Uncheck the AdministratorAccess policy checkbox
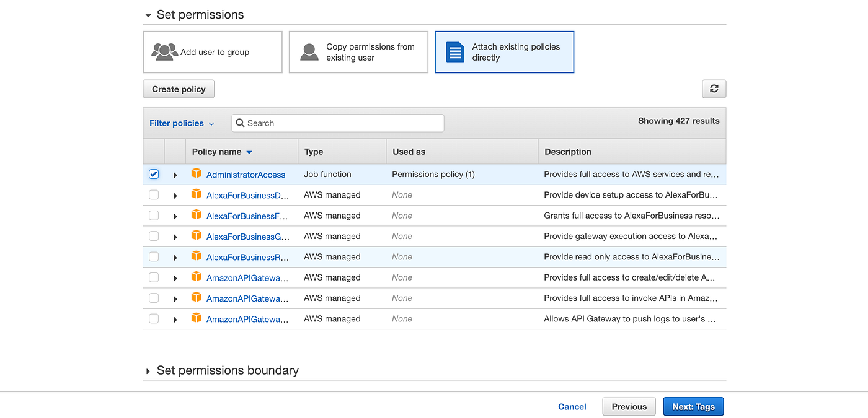 [x=153, y=174]
